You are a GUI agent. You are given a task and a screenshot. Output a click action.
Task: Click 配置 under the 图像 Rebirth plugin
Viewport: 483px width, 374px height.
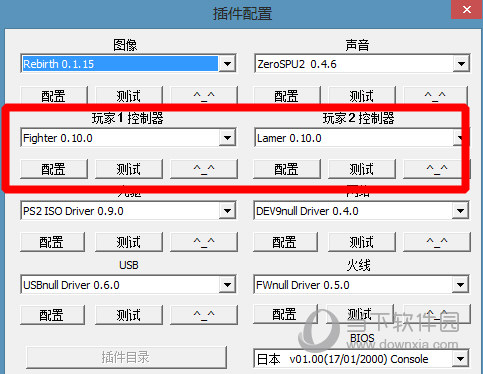coord(54,96)
